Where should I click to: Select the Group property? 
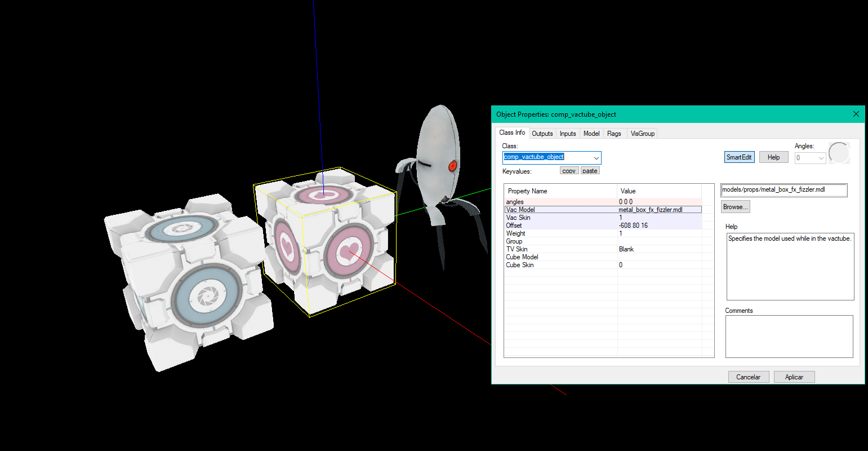pyautogui.click(x=603, y=241)
